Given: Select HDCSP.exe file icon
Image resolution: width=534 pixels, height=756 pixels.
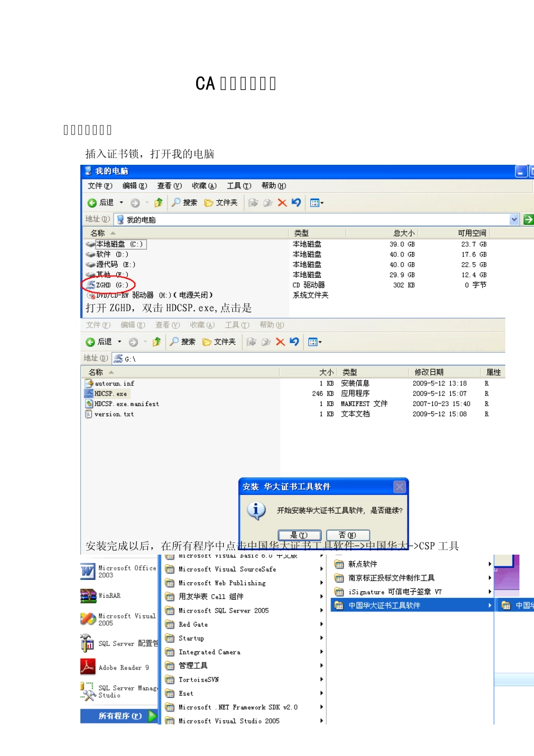Looking at the screenshot, I should pos(89,394).
